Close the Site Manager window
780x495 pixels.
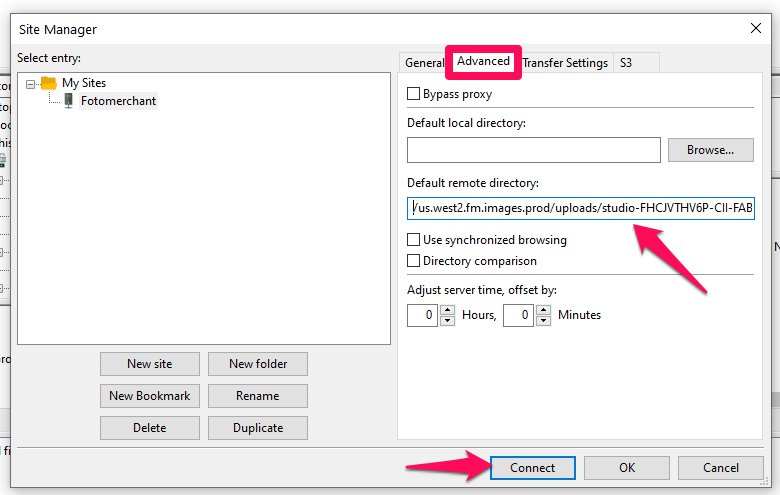pyautogui.click(x=756, y=28)
